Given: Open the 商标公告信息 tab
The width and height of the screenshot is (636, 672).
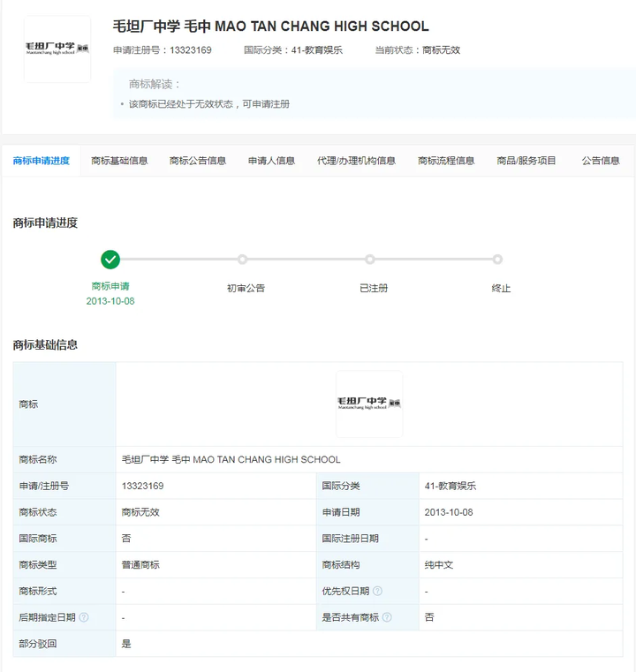Looking at the screenshot, I should [198, 161].
